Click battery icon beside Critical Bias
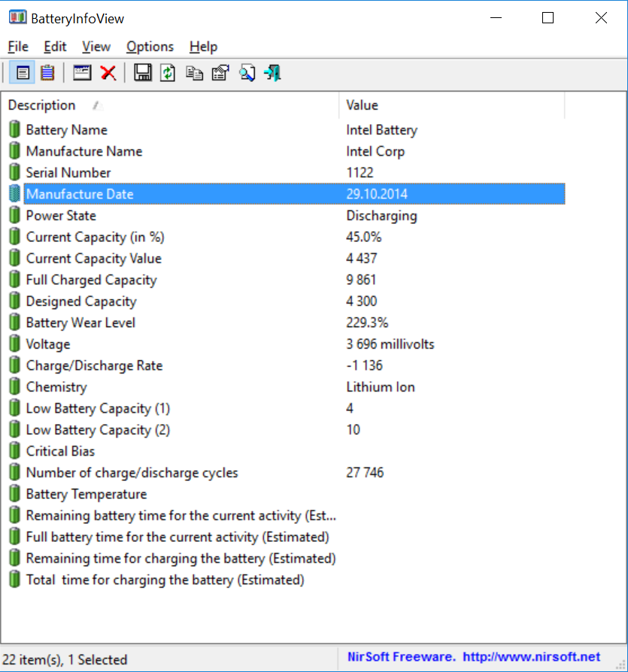The image size is (628, 672). [x=14, y=450]
